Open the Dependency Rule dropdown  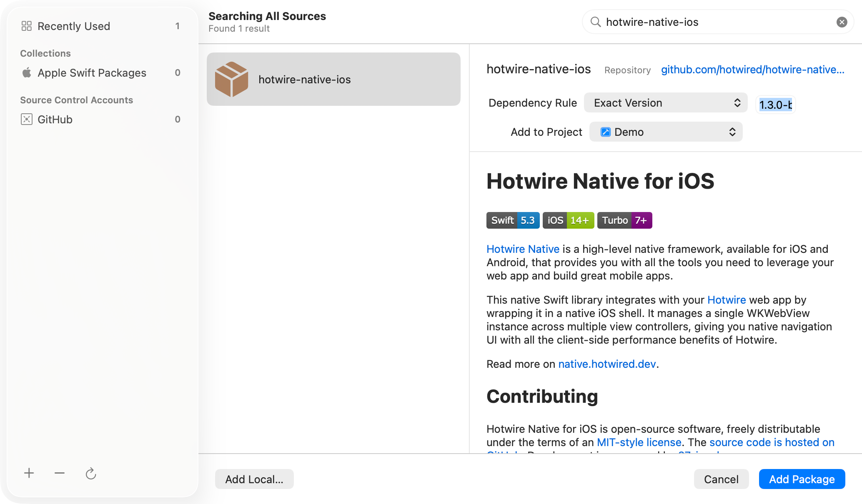coord(666,103)
